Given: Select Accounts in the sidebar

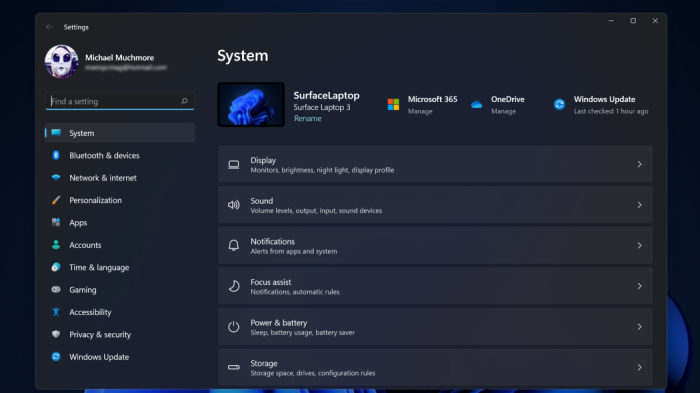Looking at the screenshot, I should tap(120, 244).
